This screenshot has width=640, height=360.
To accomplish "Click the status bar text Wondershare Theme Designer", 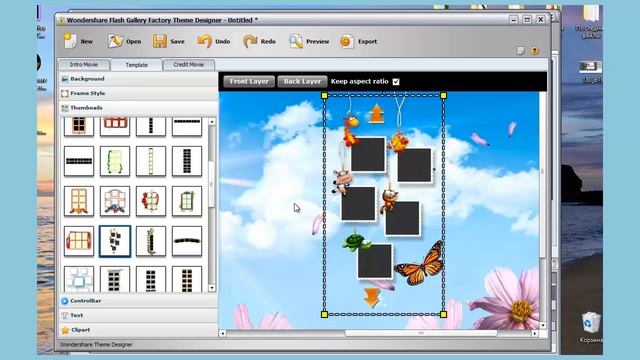I will pyautogui.click(x=96, y=344).
